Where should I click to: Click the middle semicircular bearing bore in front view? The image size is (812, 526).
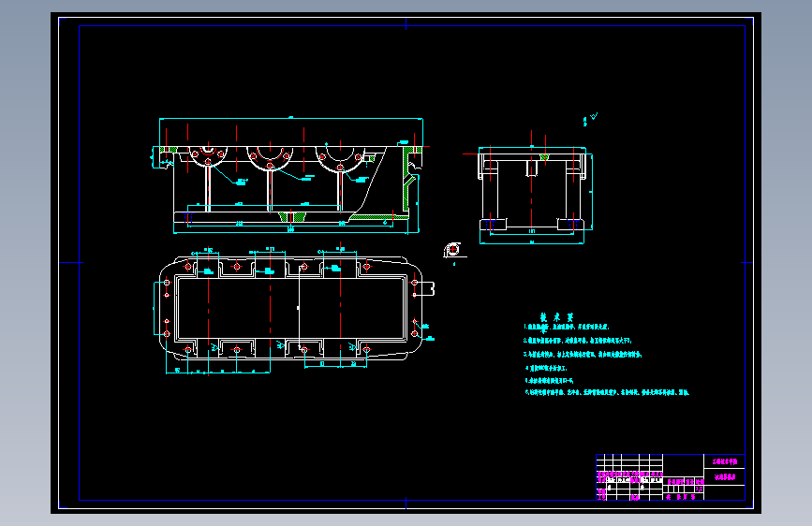tap(270, 158)
